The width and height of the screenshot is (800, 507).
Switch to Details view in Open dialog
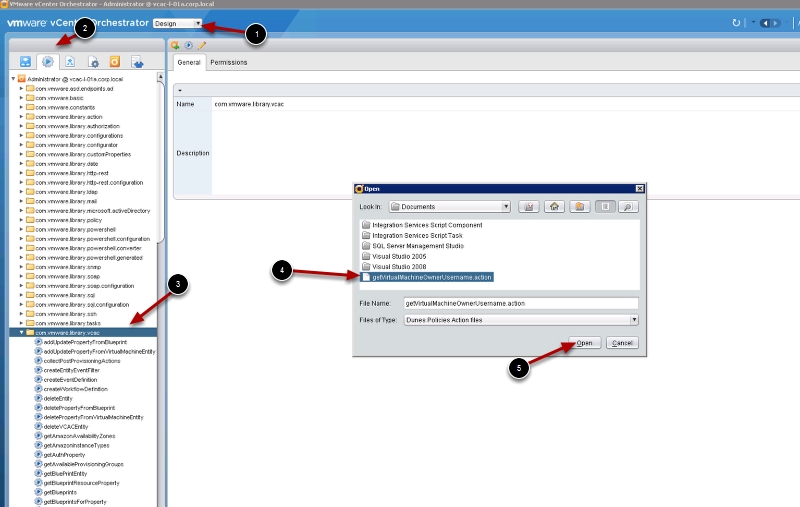pos(628,206)
